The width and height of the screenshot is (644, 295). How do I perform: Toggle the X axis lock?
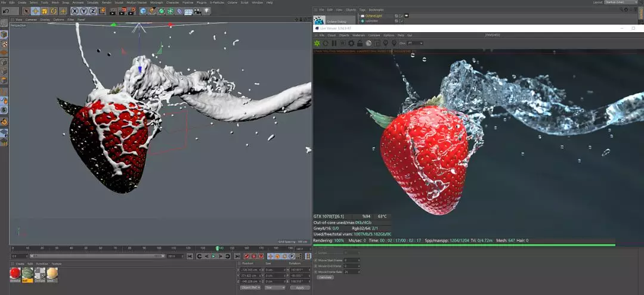[75, 11]
